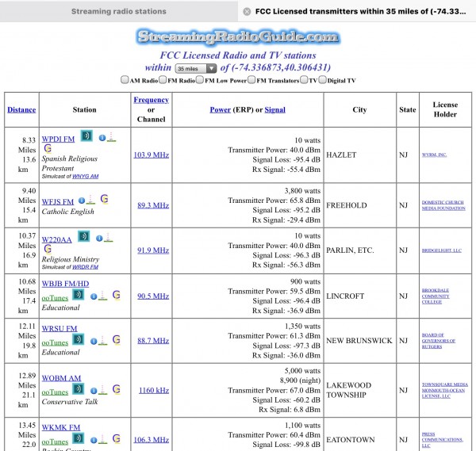Viewport: 476px width, 451px height.
Task: Open Townsquare Media Monmouth-Ocean license link
Action: (x=445, y=390)
